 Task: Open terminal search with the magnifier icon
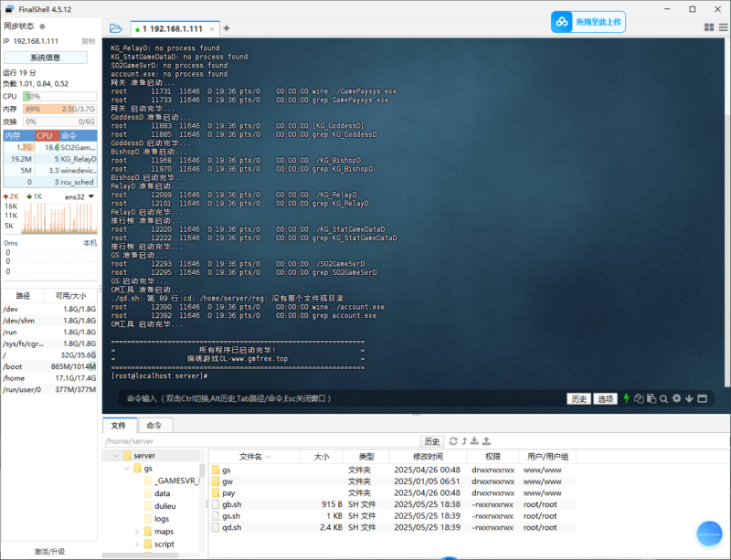click(664, 398)
